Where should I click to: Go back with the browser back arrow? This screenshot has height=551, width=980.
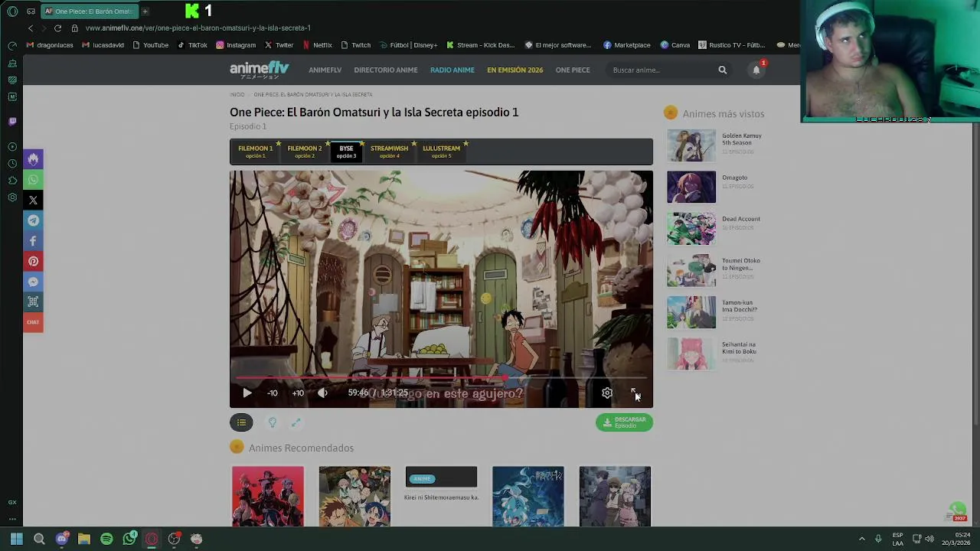coord(31,28)
